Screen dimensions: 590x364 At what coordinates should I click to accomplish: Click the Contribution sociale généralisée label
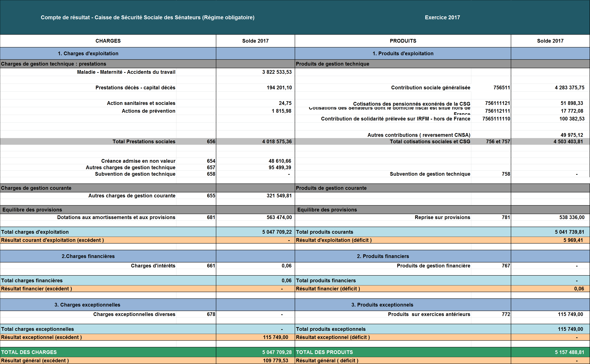pyautogui.click(x=430, y=88)
